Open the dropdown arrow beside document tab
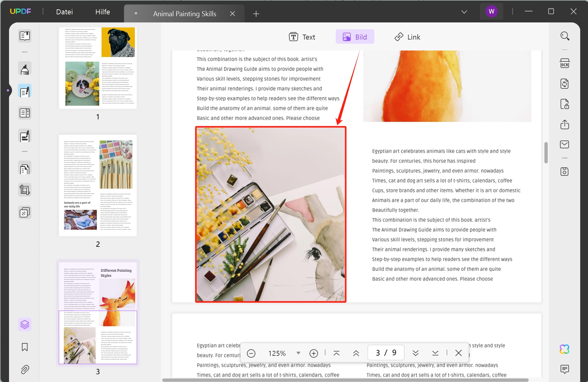Image resolution: width=588 pixels, height=382 pixels. 136,14
